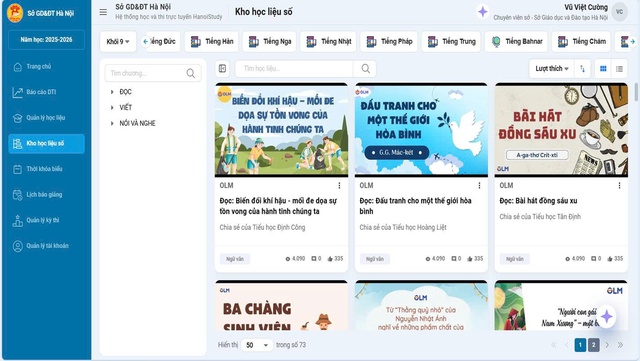Go to next page arrow

pyautogui.click(x=607, y=345)
